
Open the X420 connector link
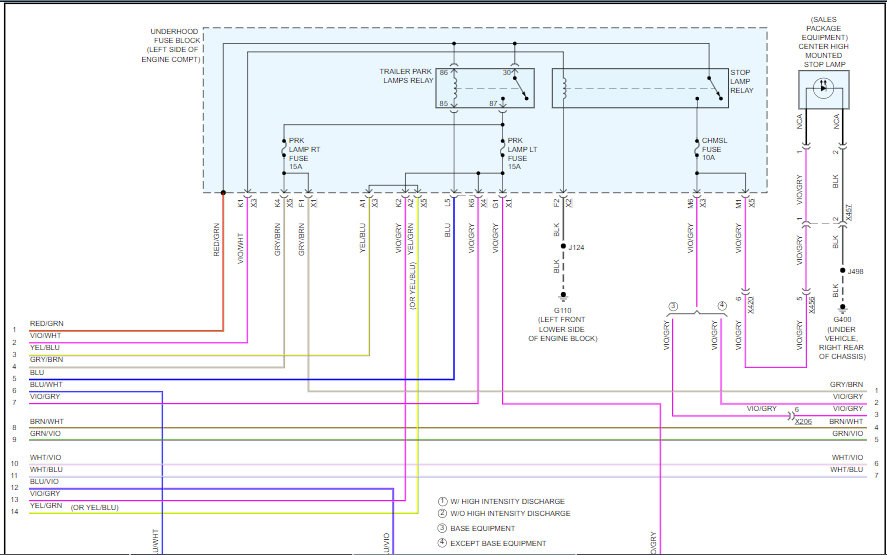point(751,305)
